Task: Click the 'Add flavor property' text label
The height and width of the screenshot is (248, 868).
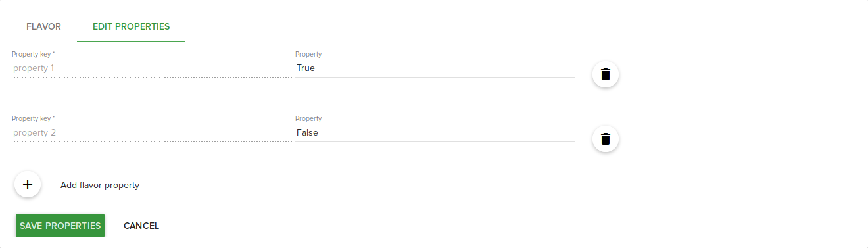Action: coord(100,185)
